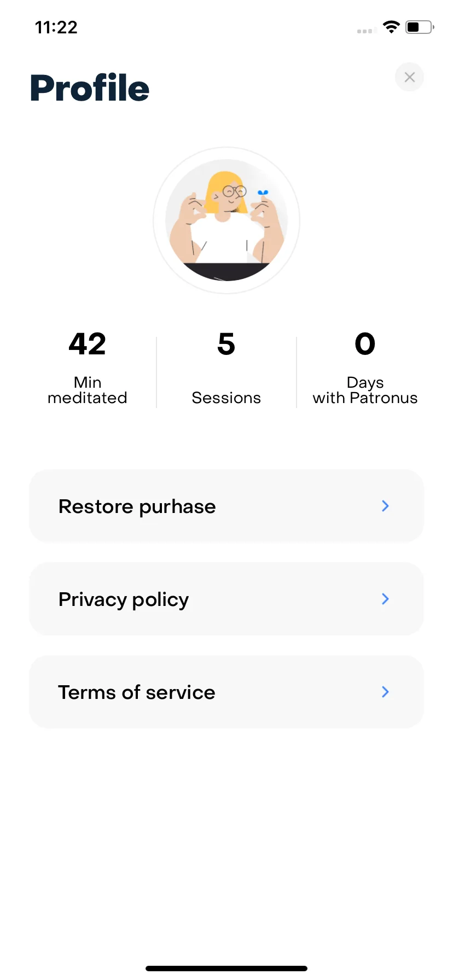Tap the 11:22 clock in status bar

(56, 27)
